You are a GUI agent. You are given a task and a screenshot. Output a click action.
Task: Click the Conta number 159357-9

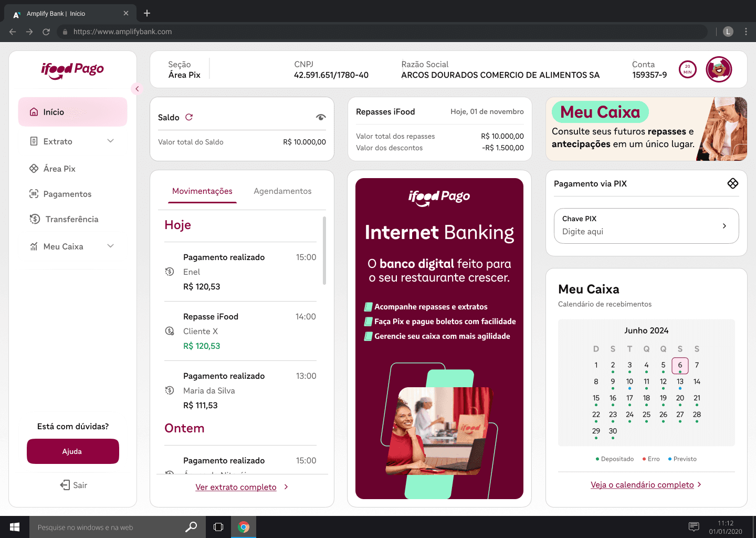click(649, 75)
